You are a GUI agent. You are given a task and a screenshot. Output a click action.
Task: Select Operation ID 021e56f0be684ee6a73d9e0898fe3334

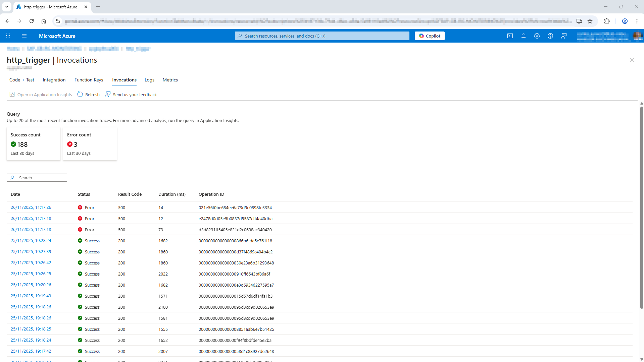click(x=235, y=208)
